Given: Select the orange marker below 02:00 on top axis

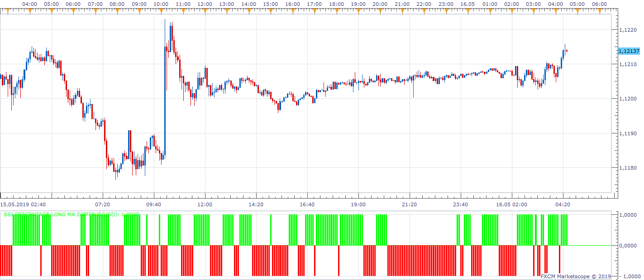Looking at the screenshot, I should (512, 10).
